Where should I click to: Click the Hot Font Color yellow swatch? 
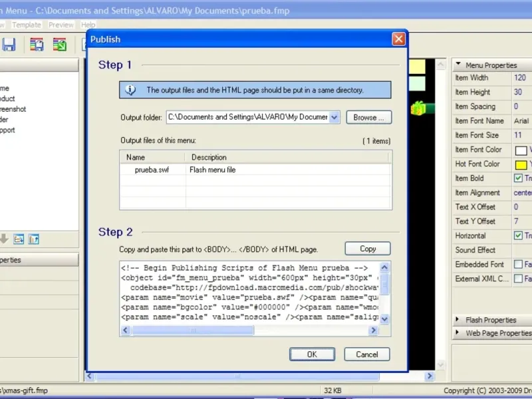521,164
